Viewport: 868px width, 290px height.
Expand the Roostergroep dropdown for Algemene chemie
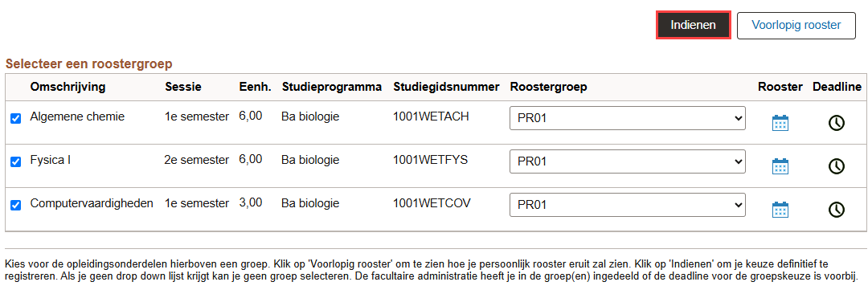(627, 118)
